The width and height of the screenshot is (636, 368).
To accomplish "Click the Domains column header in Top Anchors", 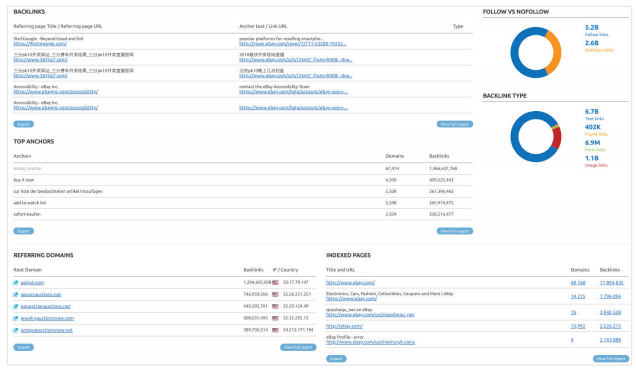I will (x=394, y=156).
